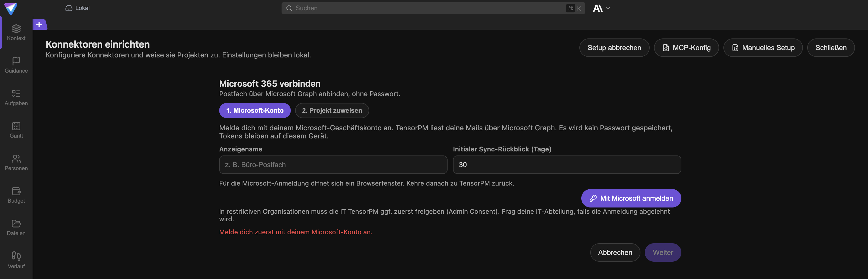Screen dimensions: 868x279
Task: Open the Aufgaben task list
Action: tap(16, 98)
